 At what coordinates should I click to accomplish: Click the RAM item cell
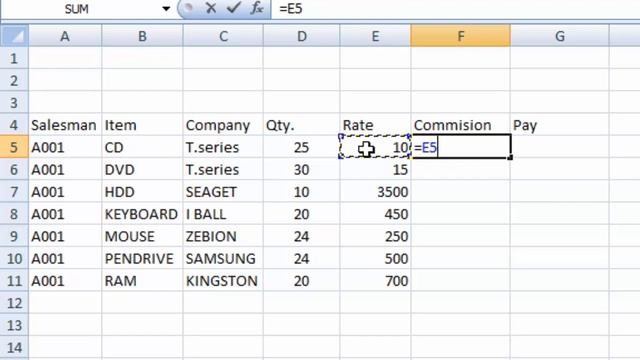click(142, 280)
